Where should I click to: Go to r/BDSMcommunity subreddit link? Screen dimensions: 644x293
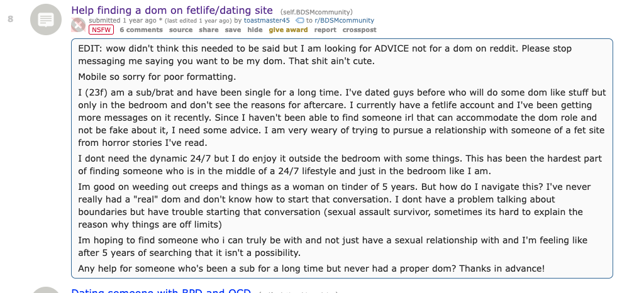(x=344, y=21)
